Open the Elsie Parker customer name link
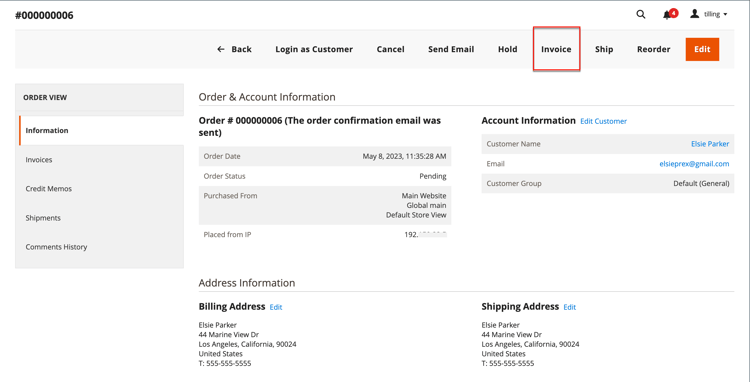 click(710, 144)
